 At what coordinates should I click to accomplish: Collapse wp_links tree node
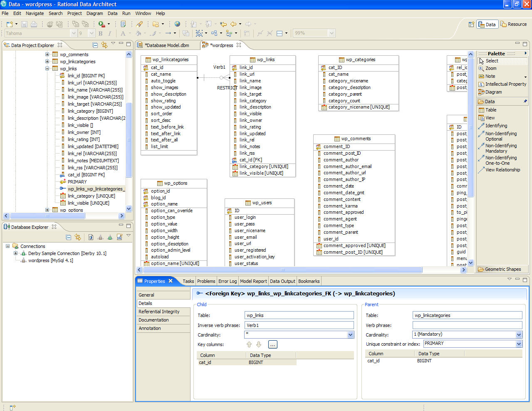point(47,69)
